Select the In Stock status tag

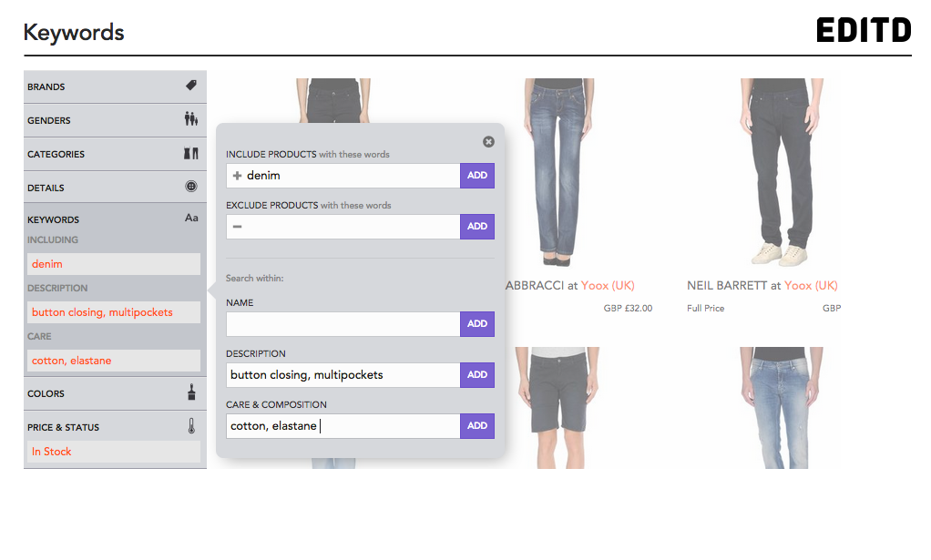point(113,452)
